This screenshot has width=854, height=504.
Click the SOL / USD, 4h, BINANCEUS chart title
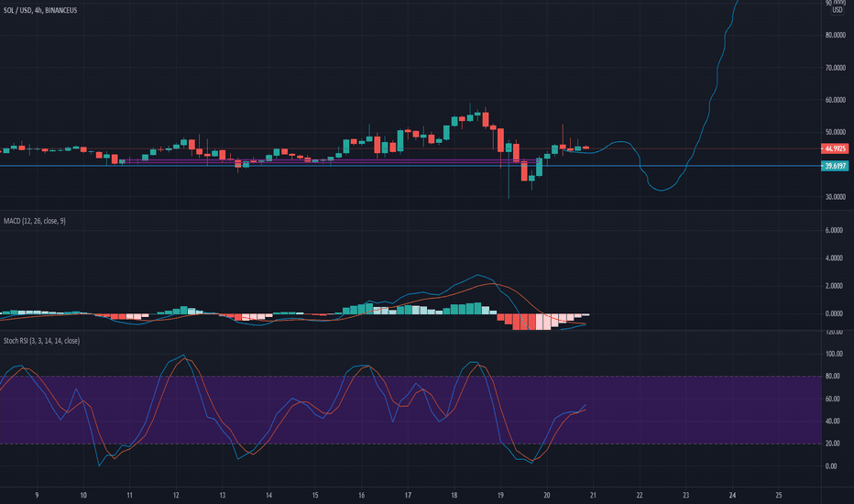[40, 10]
